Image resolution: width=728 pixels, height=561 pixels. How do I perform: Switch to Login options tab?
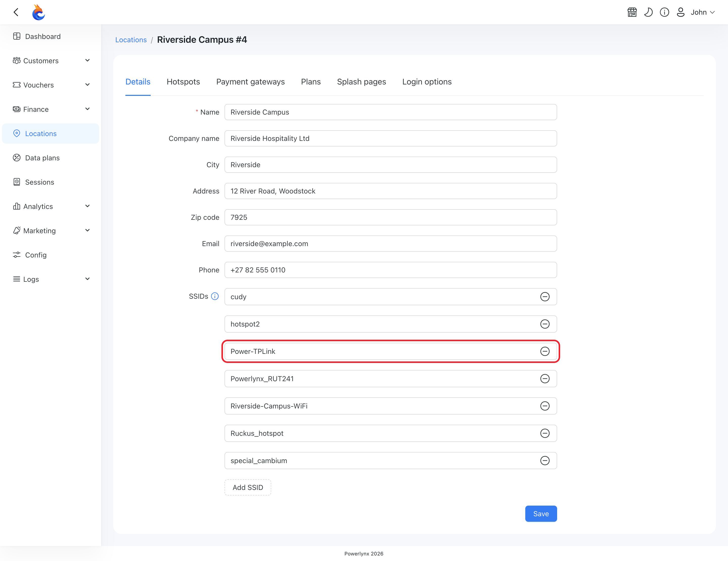pos(427,82)
